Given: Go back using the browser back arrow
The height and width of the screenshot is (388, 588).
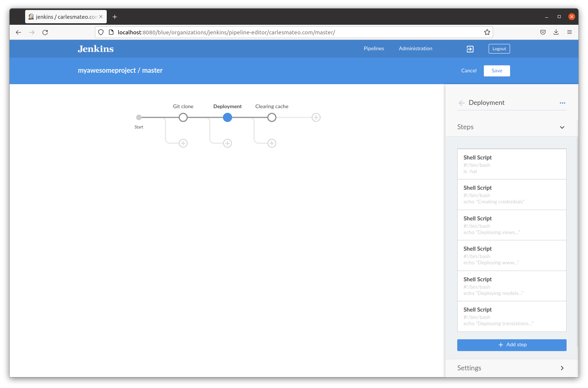Looking at the screenshot, I should pyautogui.click(x=18, y=32).
